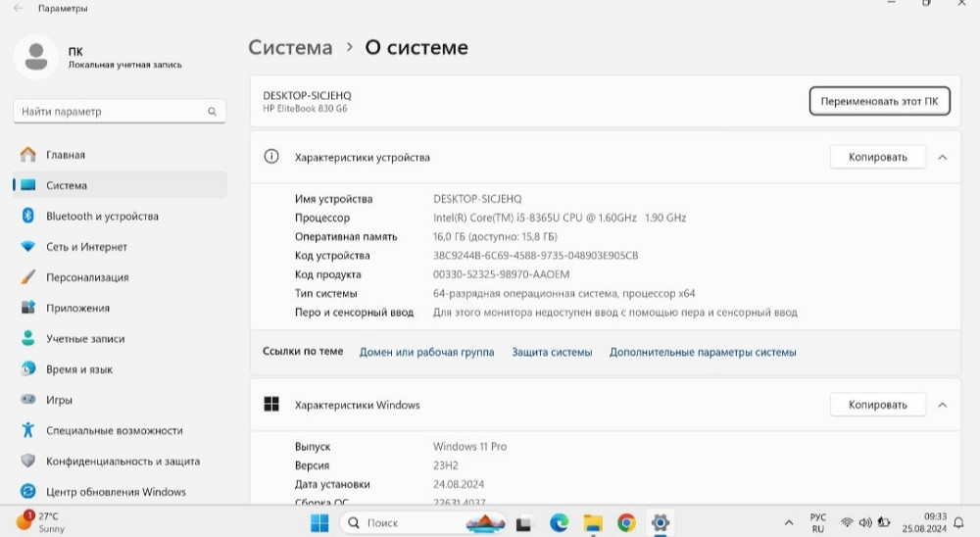Image resolution: width=980 pixels, height=537 pixels.
Task: Click the Время и язык clock icon
Action: pos(28,368)
